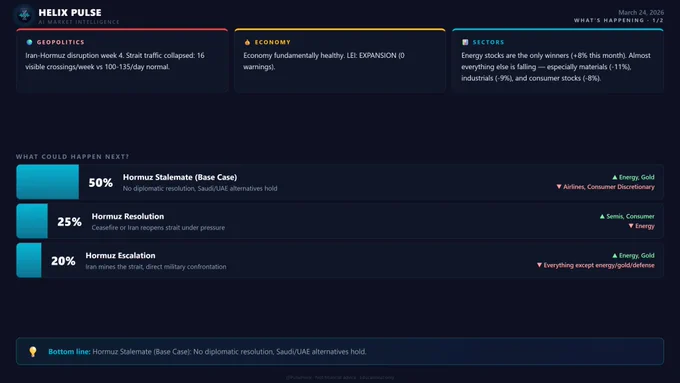Click the SECTORS card heading
Image resolution: width=680 pixels, height=383 pixels.
(x=489, y=42)
